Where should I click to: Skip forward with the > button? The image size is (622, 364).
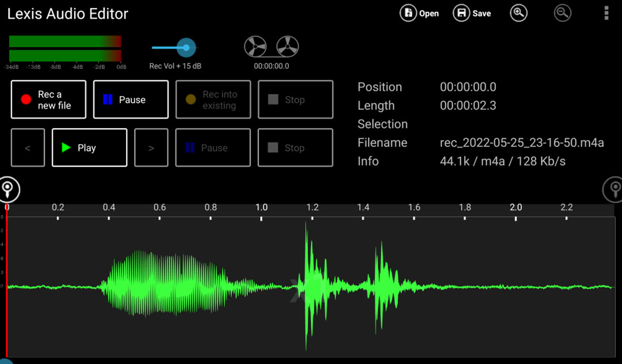(151, 148)
